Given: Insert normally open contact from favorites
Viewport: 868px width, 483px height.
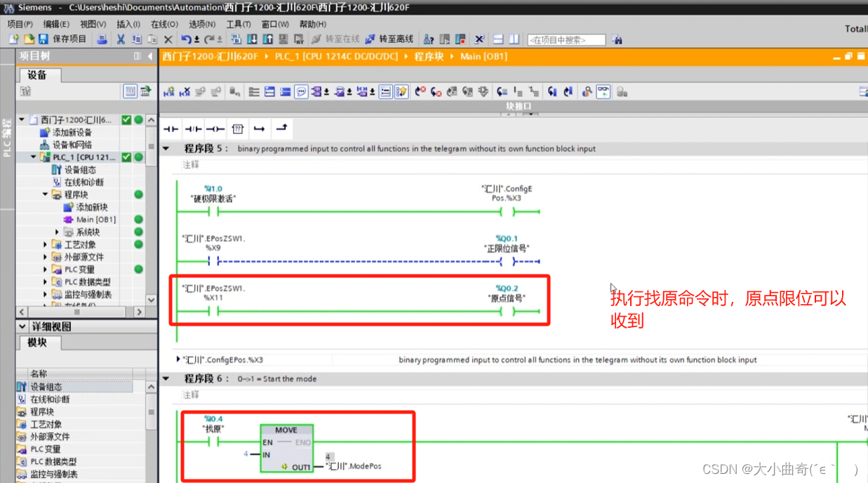Looking at the screenshot, I should pos(171,128).
